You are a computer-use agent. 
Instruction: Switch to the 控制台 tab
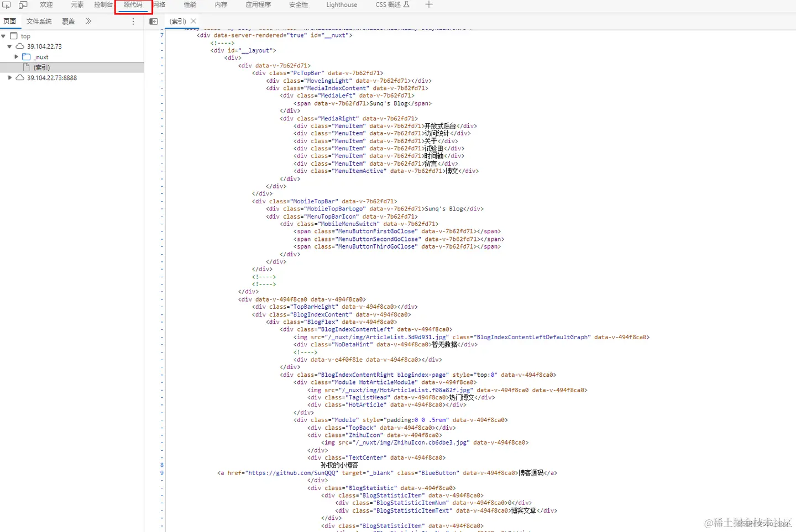coord(103,5)
